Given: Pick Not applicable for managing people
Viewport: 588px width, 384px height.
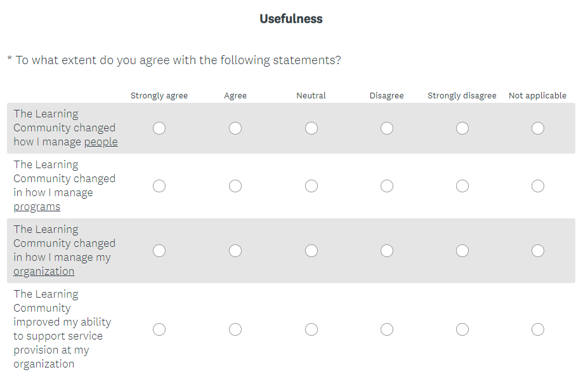Looking at the screenshot, I should pos(538,128).
